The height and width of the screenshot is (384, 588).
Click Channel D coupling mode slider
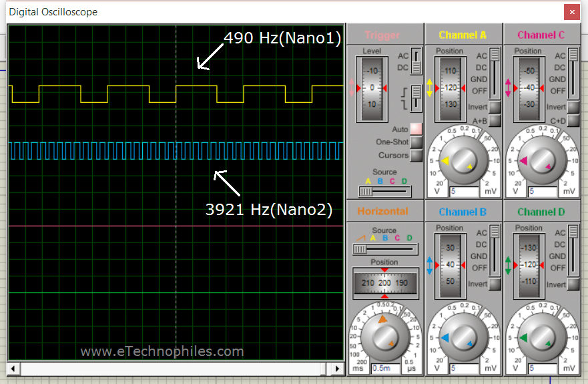click(x=573, y=250)
